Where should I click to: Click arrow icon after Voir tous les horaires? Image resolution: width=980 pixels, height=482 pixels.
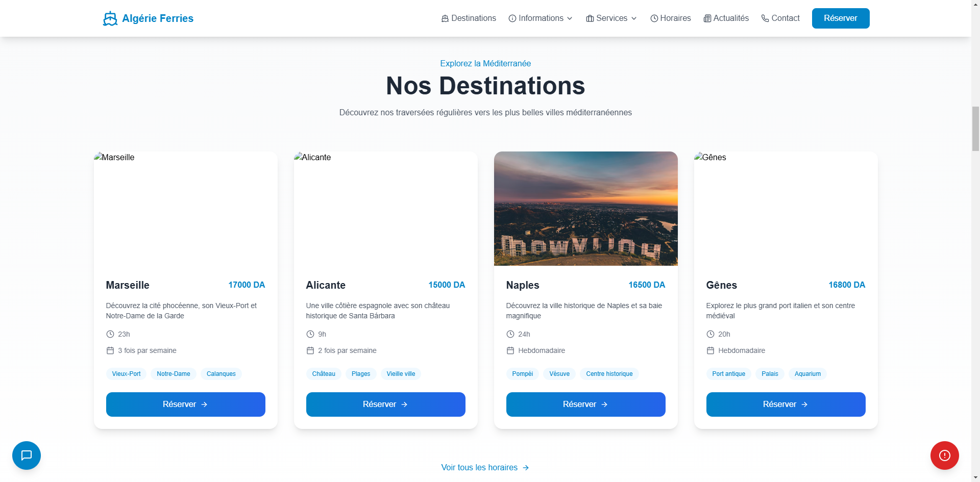(526, 468)
